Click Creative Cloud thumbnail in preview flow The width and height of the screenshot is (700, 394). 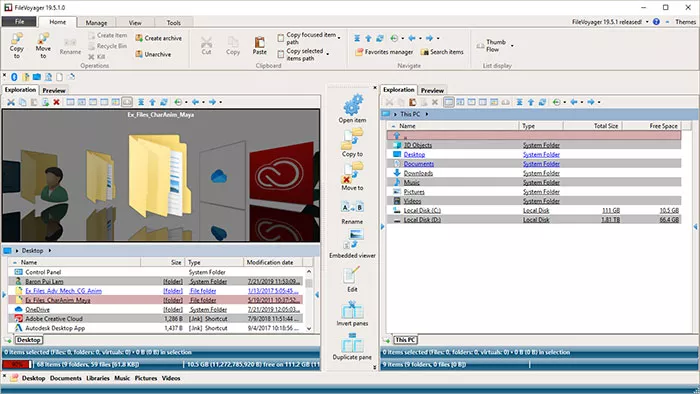(282, 172)
